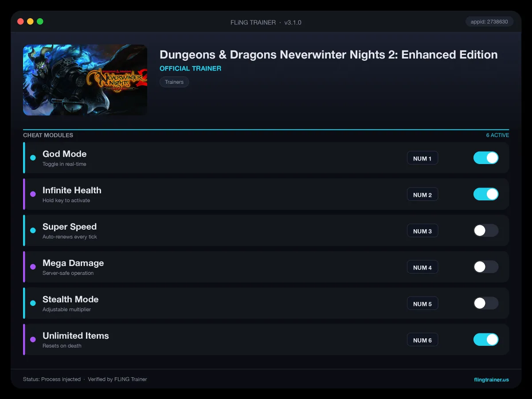Turn off Unlimited Items toggle
This screenshot has width=532, height=399.
tap(486, 340)
